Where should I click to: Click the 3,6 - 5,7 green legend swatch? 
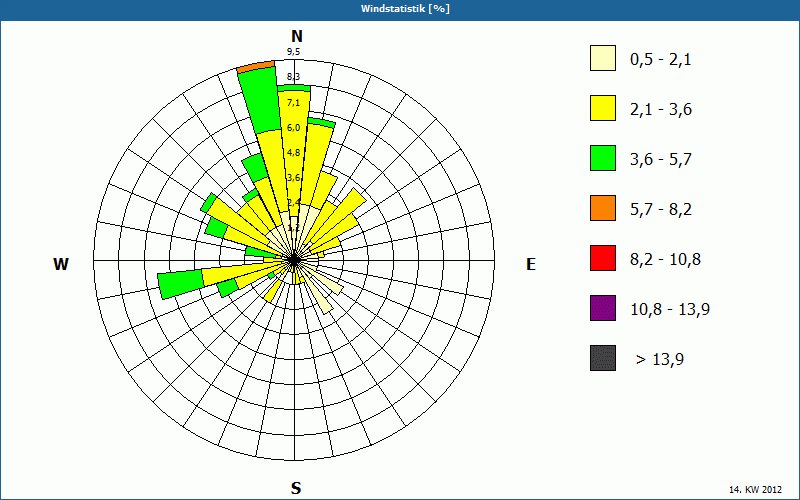point(603,158)
